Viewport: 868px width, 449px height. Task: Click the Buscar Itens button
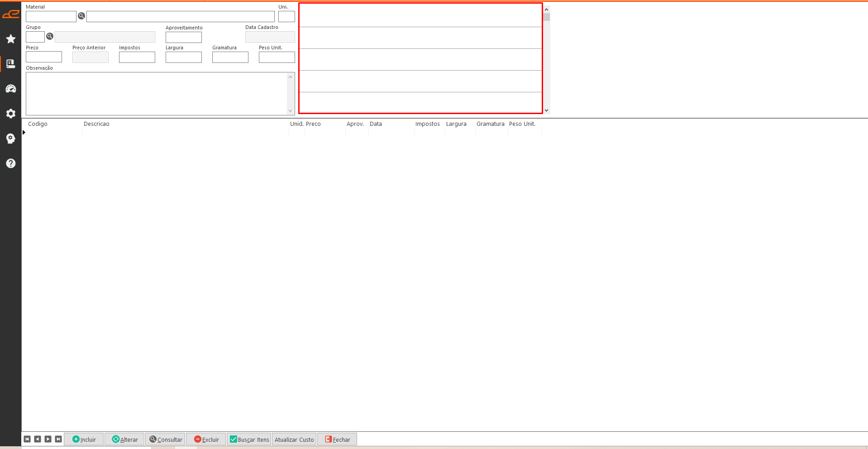(249, 439)
